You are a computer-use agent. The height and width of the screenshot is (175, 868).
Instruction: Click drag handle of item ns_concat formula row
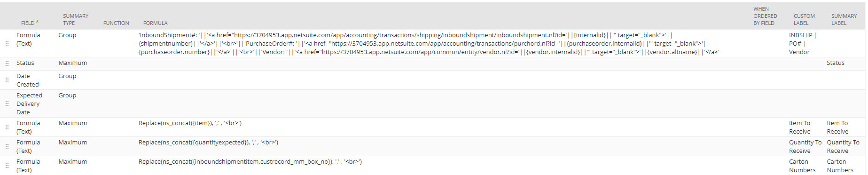click(x=7, y=127)
